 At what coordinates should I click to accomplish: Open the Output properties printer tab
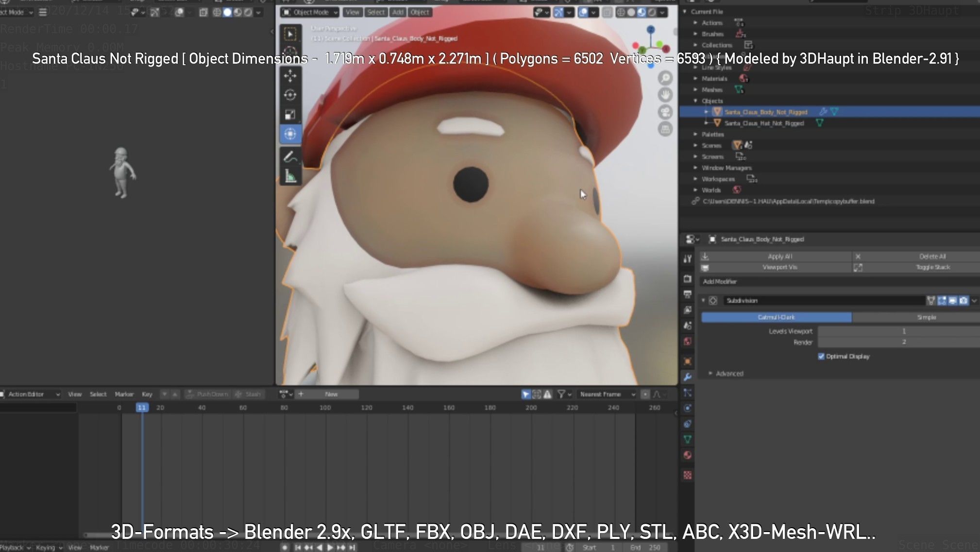click(687, 294)
